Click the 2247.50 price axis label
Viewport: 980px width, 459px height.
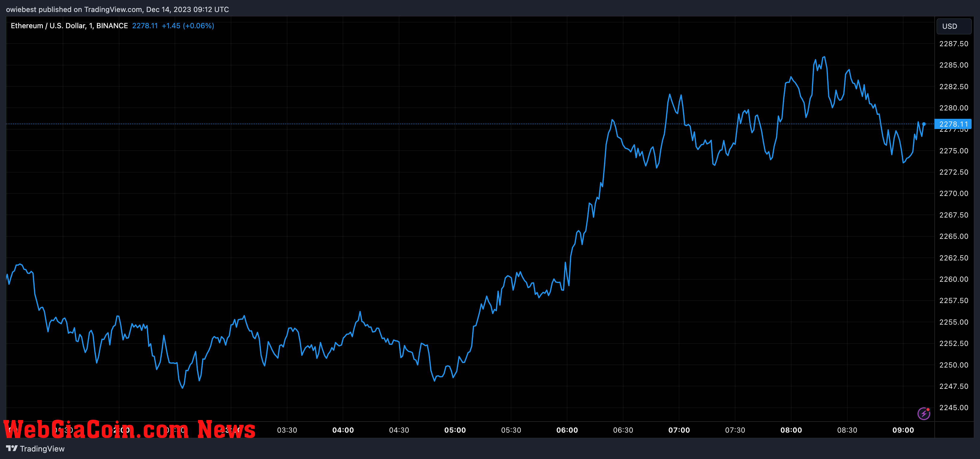(954, 386)
